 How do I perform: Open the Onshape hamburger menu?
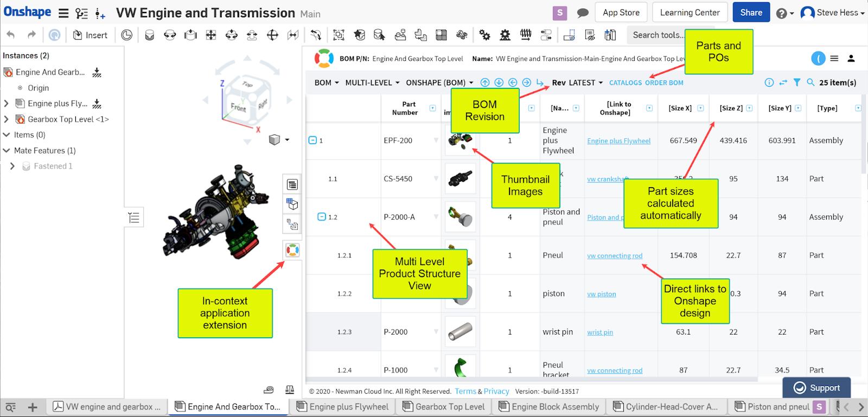coord(63,13)
